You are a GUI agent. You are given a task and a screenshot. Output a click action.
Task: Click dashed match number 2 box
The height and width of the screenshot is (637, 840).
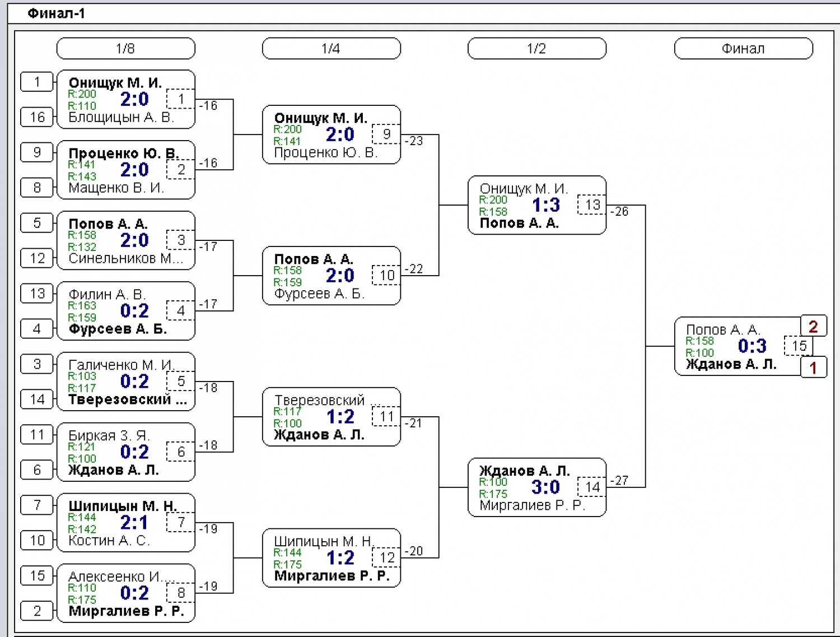pyautogui.click(x=181, y=170)
